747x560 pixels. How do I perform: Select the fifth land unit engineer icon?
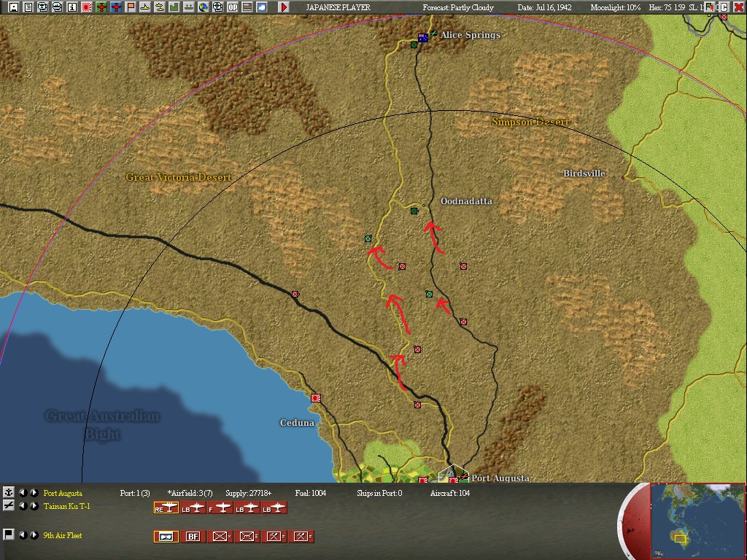274,537
